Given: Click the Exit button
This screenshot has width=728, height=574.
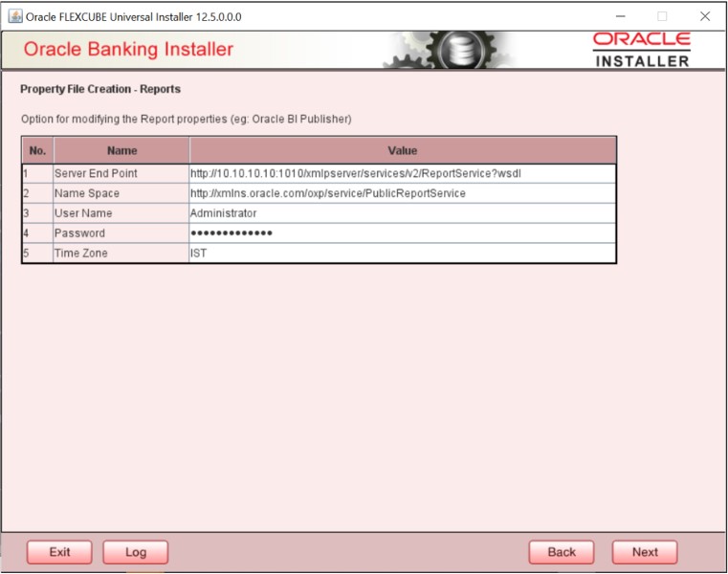Looking at the screenshot, I should pos(59,552).
